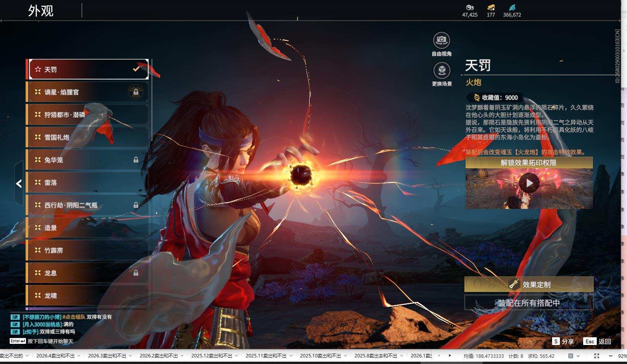Open dropdown arrow on 2025.10卖出和不出 sheet tab

(345, 356)
